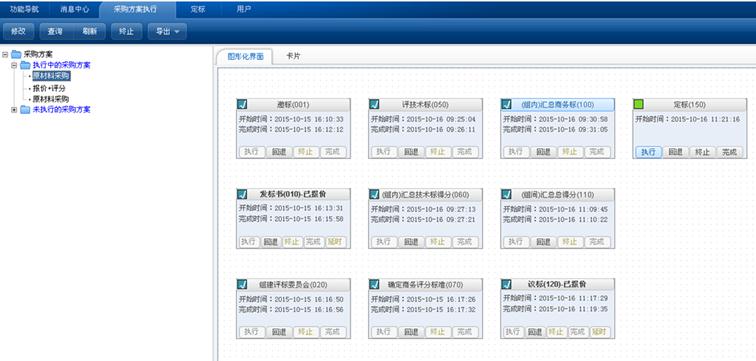Click 回退 on 确定商务评分标准(070) card
The height and width of the screenshot is (361, 756).
[411, 332]
